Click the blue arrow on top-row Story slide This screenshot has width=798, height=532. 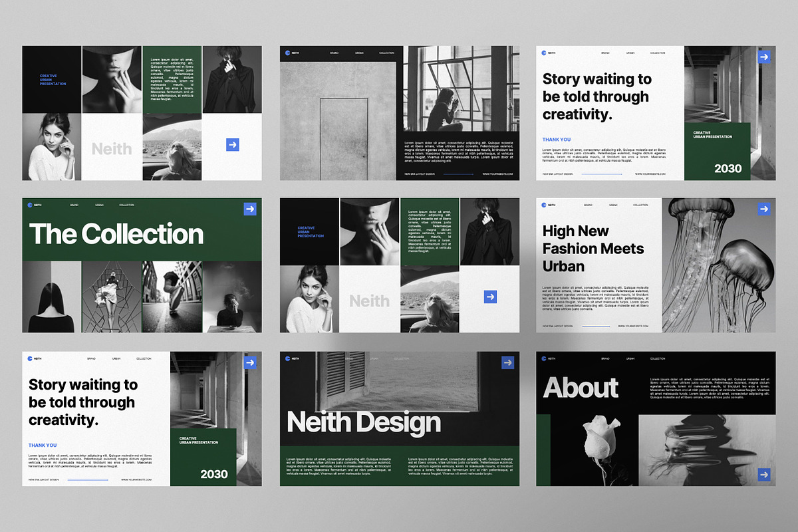pyautogui.click(x=764, y=57)
